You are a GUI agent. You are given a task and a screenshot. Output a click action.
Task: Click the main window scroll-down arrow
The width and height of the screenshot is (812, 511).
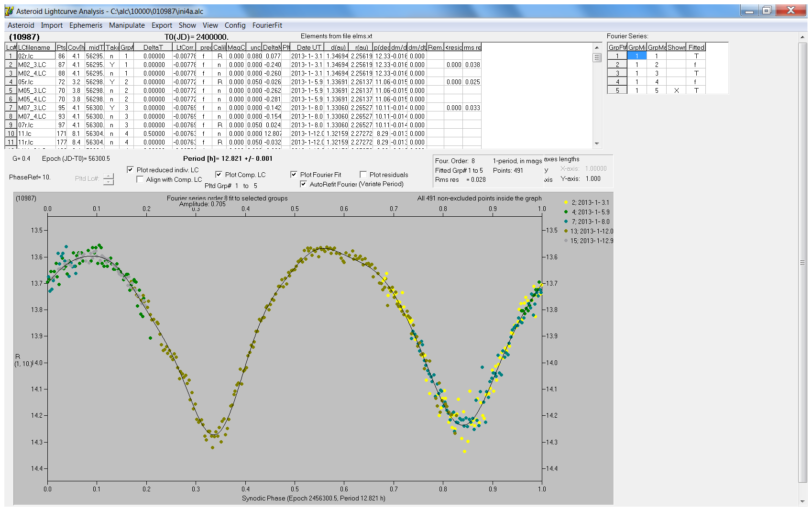[x=802, y=501]
